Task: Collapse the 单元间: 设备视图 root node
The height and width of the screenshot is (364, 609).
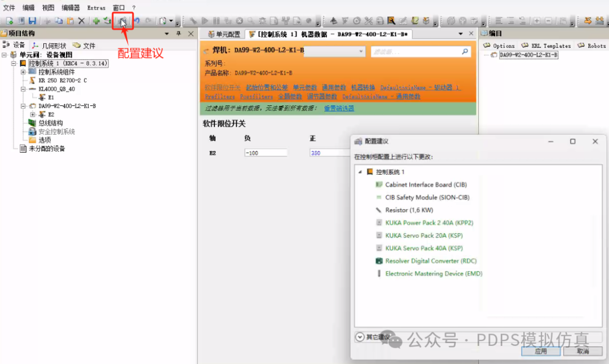Action: [x=5, y=55]
